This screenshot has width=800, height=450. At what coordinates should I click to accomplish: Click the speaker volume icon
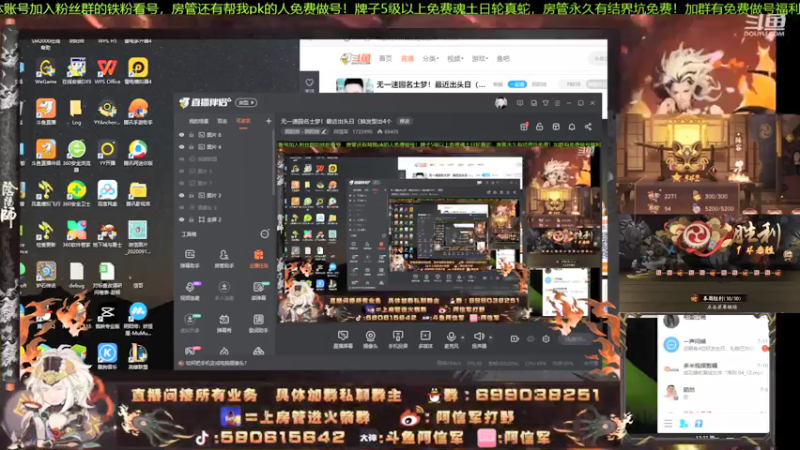(479, 337)
